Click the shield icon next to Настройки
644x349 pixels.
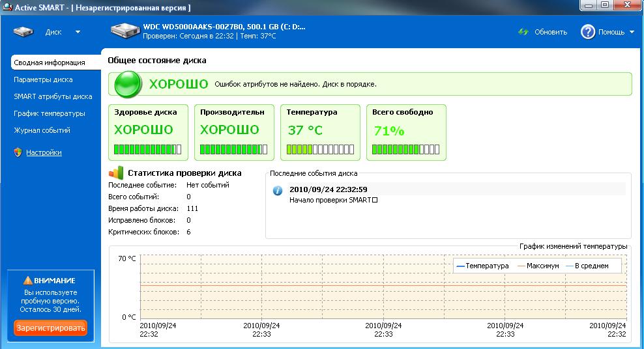[18, 152]
